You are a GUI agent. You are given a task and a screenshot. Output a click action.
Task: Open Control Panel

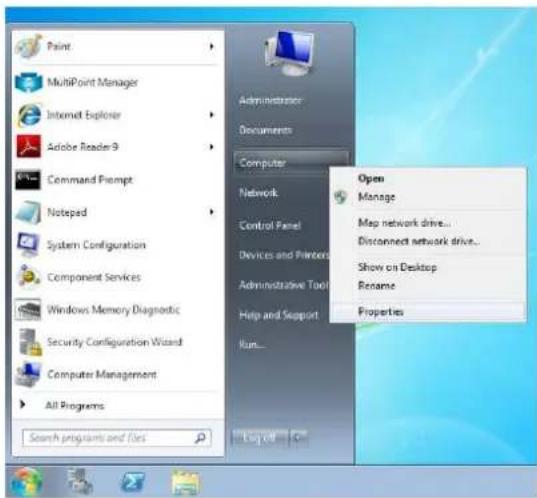(270, 226)
